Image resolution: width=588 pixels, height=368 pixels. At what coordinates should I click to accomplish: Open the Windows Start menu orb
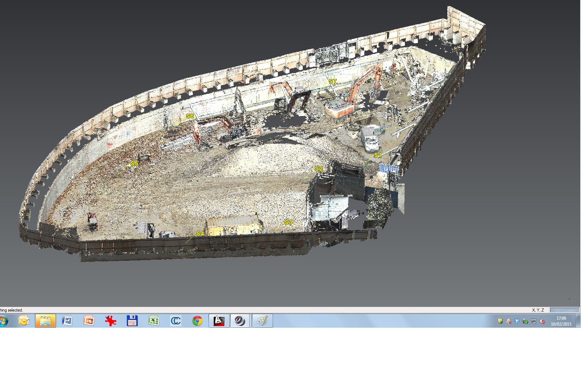click(x=3, y=321)
